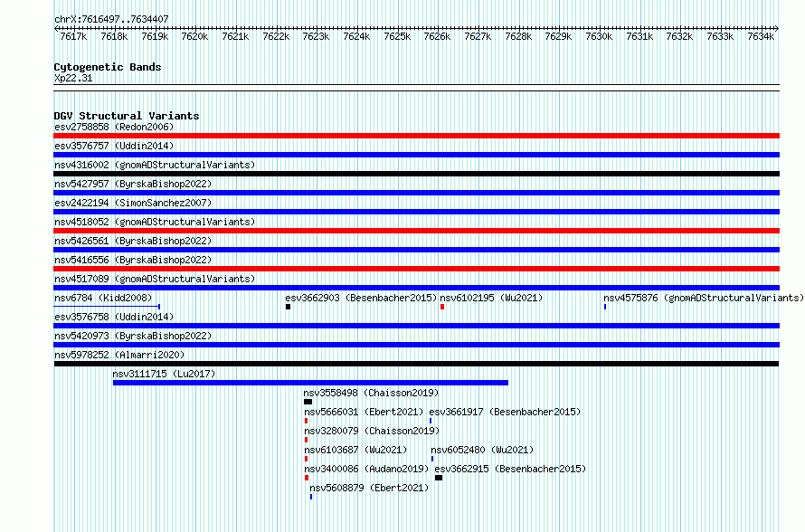This screenshot has width=805, height=532.
Task: Click nsv4316002 (gnomADStructuralVariants) label
Action: pyautogui.click(x=155, y=165)
